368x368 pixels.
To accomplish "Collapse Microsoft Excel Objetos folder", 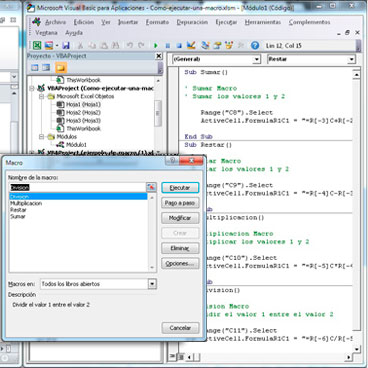I will [x=41, y=96].
